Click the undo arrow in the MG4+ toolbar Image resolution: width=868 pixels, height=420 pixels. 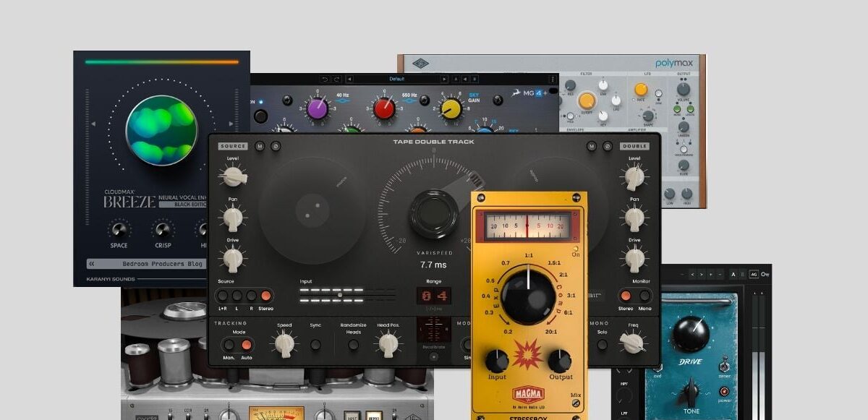323,79
